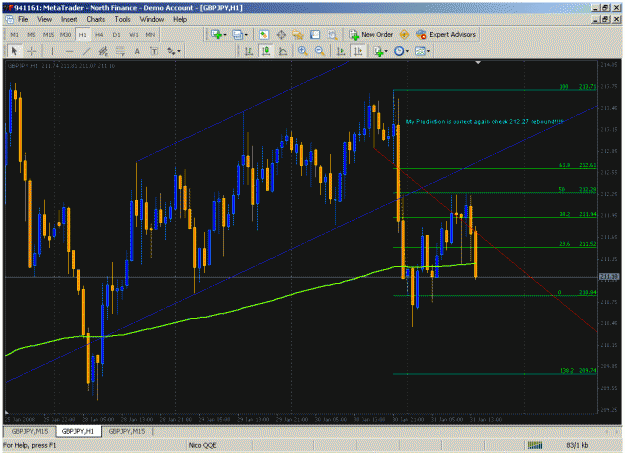Open the Market Watch window icon
The width and height of the screenshot is (625, 453).
[x=263, y=35]
